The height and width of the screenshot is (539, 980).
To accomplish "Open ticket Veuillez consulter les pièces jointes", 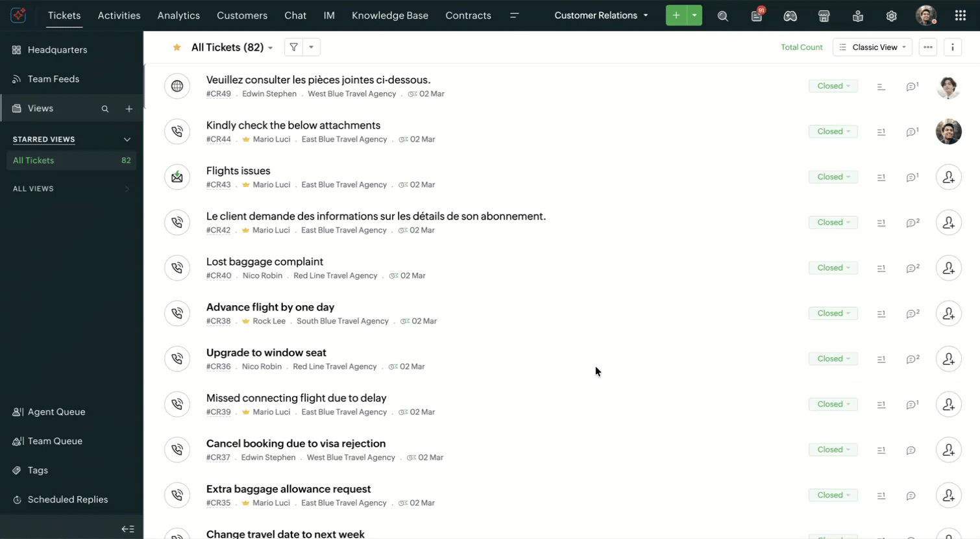I will pyautogui.click(x=318, y=80).
